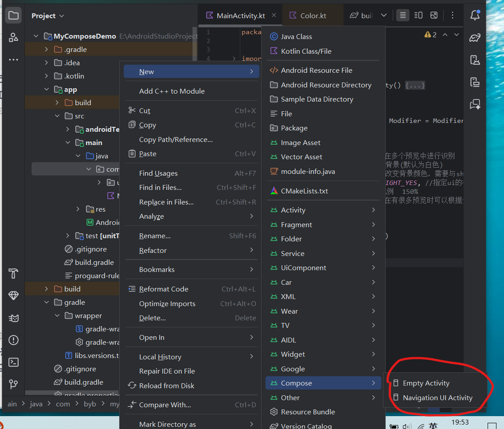
Task: Expand the .idea folder
Action: 46,63
